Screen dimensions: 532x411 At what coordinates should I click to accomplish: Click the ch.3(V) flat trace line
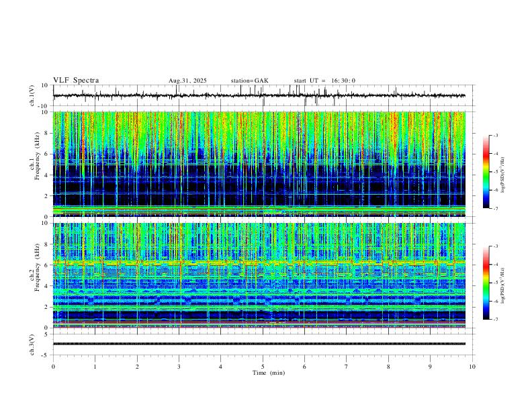259,344
